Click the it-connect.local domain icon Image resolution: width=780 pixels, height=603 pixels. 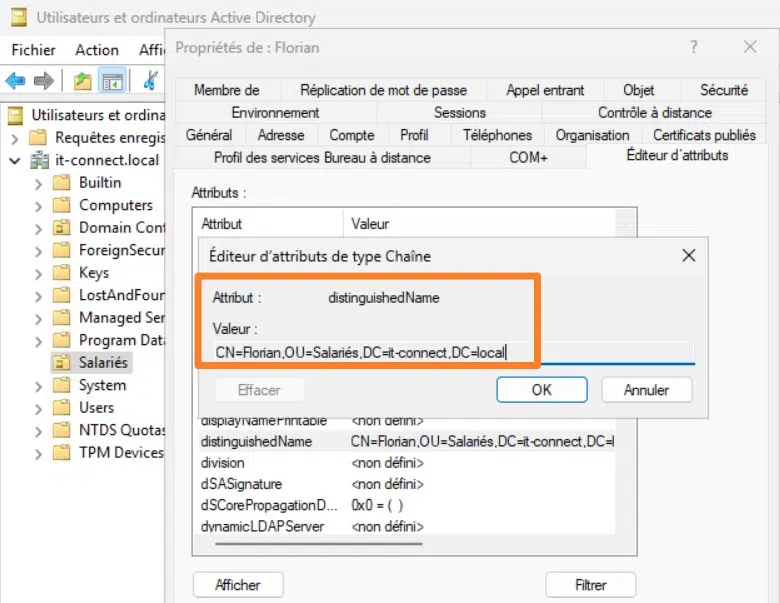(39, 160)
